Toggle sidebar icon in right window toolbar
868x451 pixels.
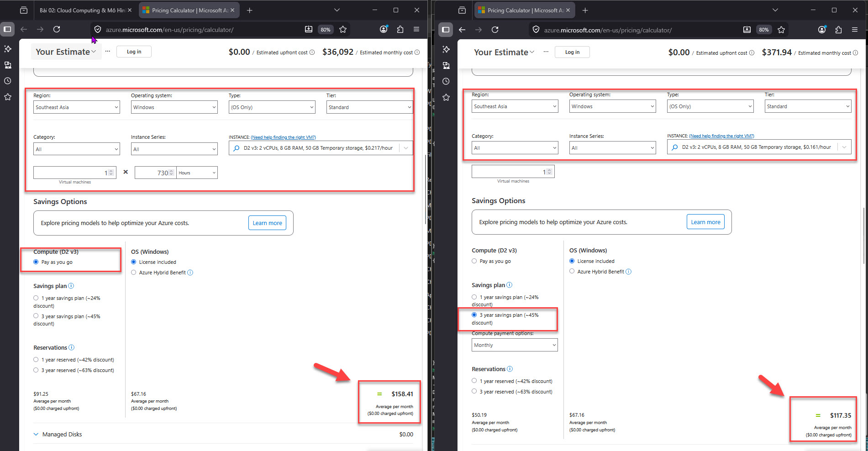tap(446, 30)
